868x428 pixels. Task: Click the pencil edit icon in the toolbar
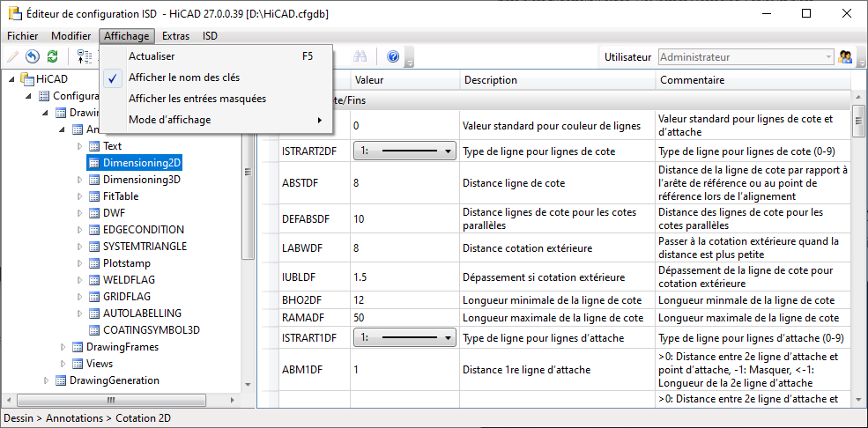(12, 57)
